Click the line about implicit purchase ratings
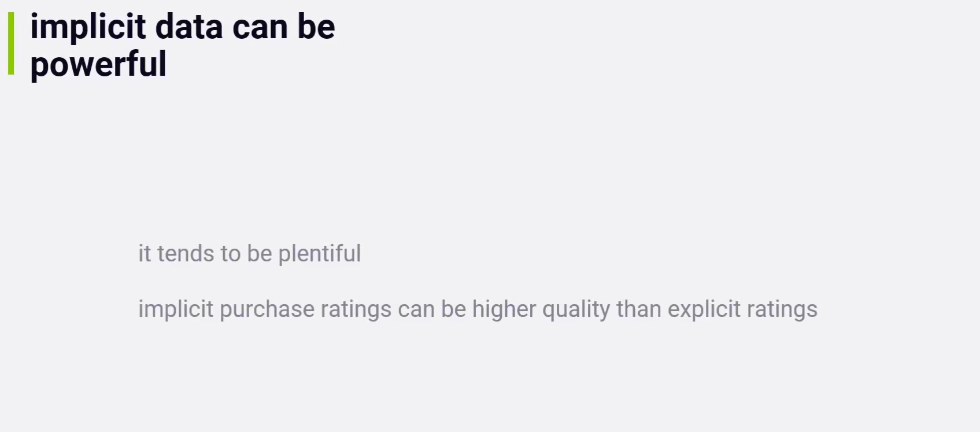 [x=478, y=309]
